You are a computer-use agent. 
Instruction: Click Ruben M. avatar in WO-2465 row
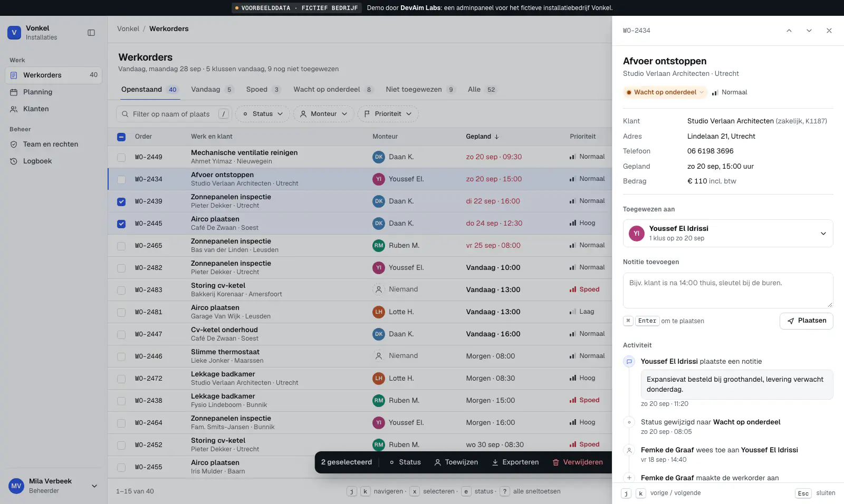pos(379,246)
